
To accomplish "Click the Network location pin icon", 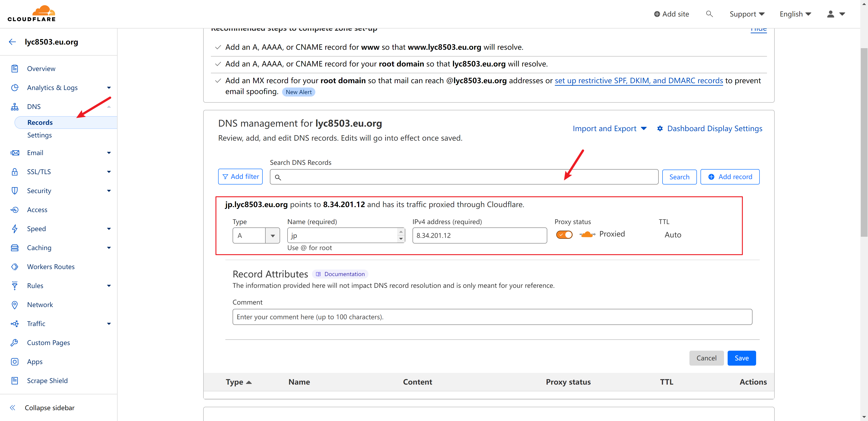I will click(x=14, y=305).
